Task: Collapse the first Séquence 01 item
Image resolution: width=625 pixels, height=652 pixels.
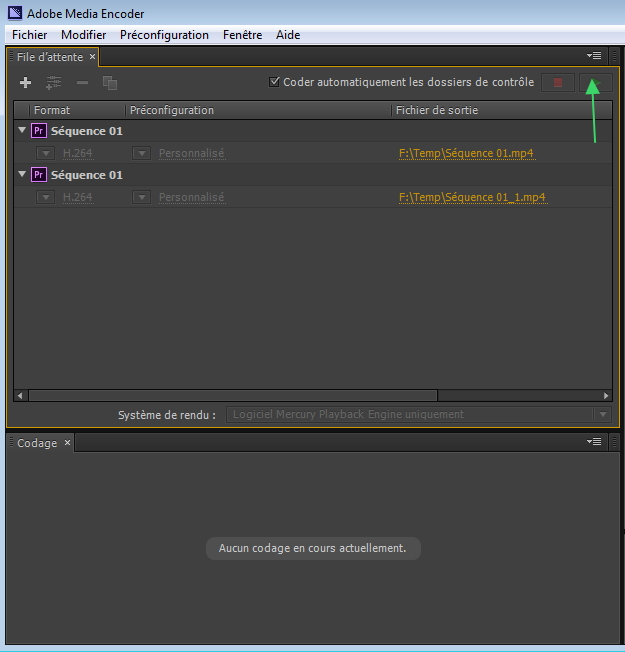Action: pos(22,130)
